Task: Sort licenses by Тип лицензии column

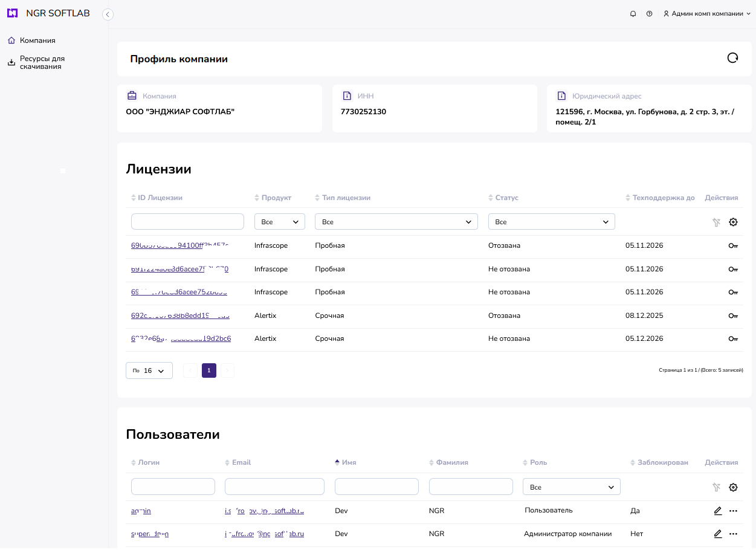Action: 343,198
